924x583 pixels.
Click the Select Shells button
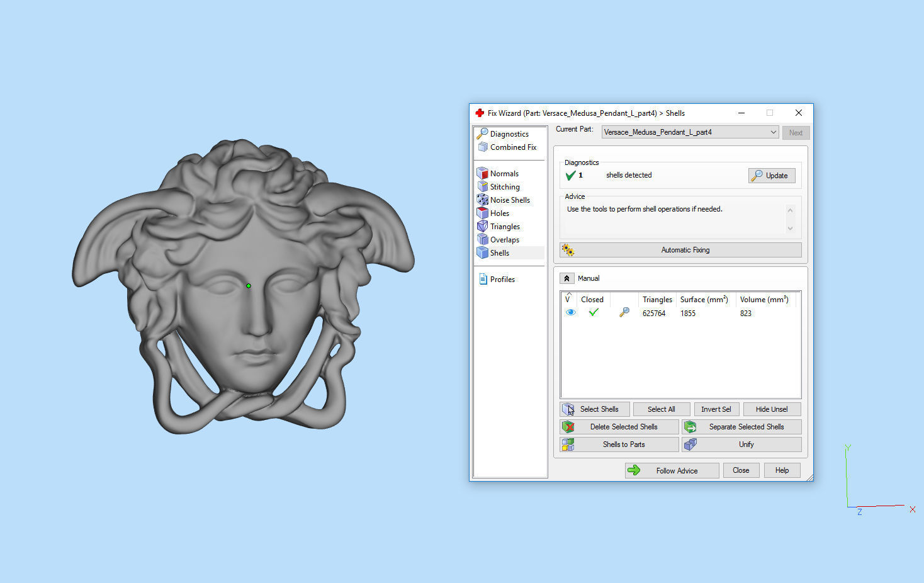(594, 409)
